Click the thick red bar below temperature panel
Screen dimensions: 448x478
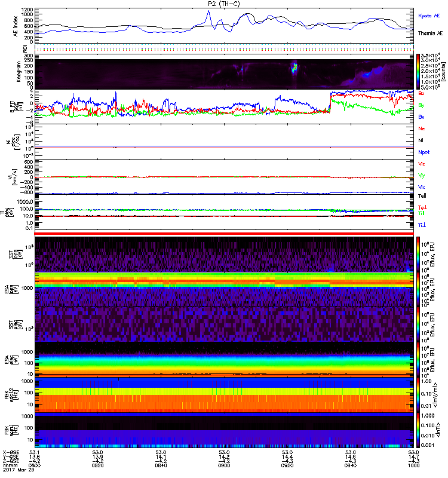point(224,234)
